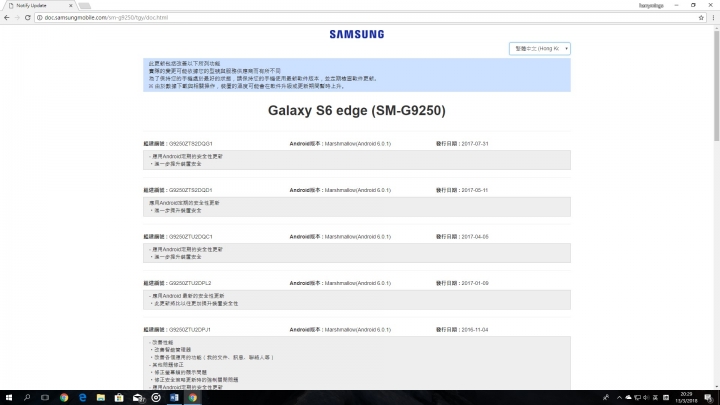Viewport: 720px width, 405px height.
Task: Select active Chrome window on taskbar
Action: 193,398
